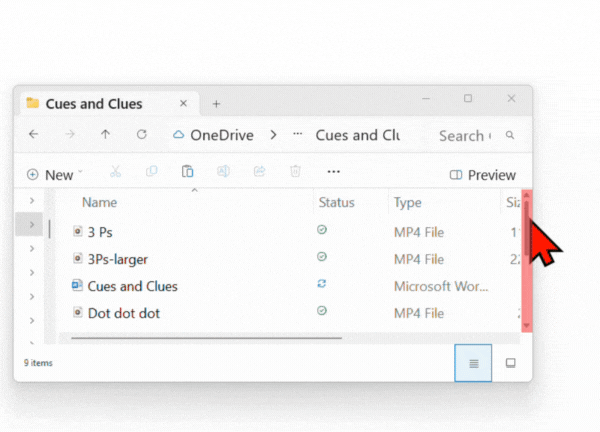Viewport: 600px width, 432px height.
Task: Sort files by the Name column
Action: tap(100, 203)
